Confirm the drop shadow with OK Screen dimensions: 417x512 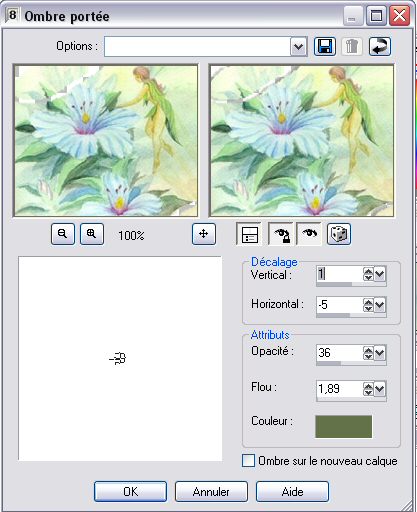[x=130, y=491]
